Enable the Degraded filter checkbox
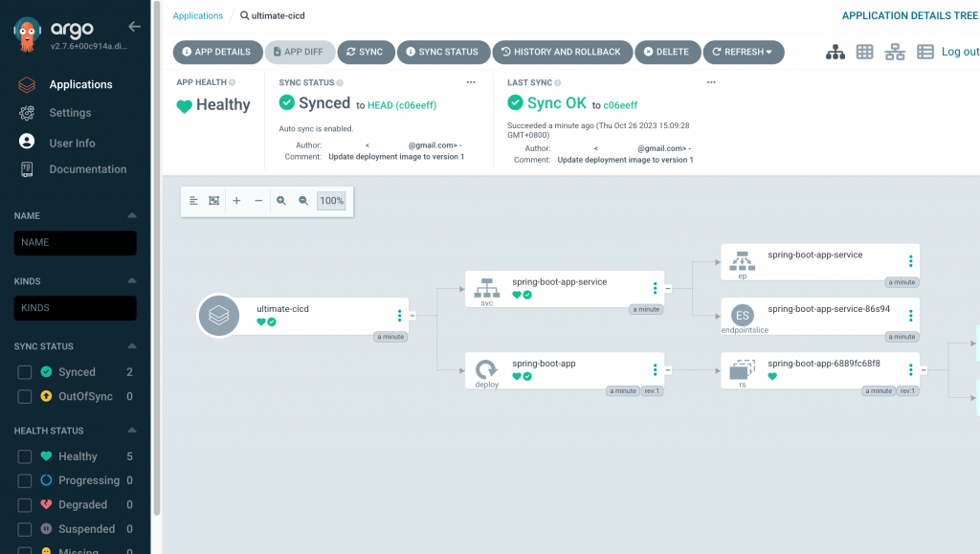Image resolution: width=980 pixels, height=554 pixels. click(x=24, y=504)
